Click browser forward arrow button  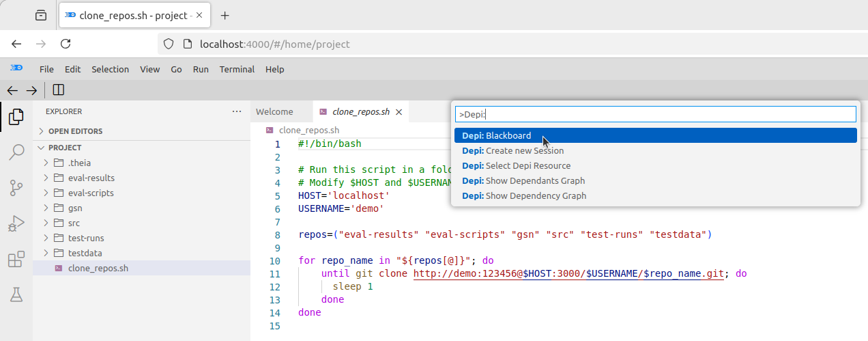(x=41, y=44)
